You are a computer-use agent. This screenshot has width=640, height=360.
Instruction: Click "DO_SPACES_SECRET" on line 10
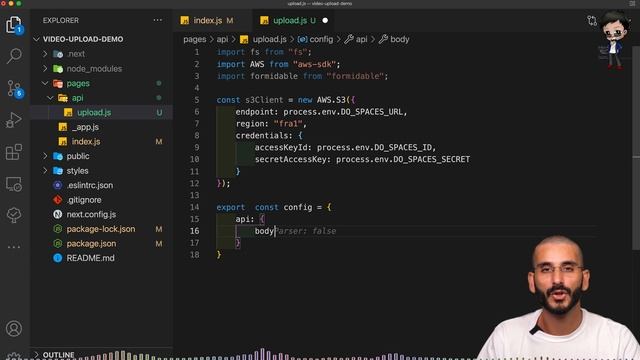click(x=431, y=159)
